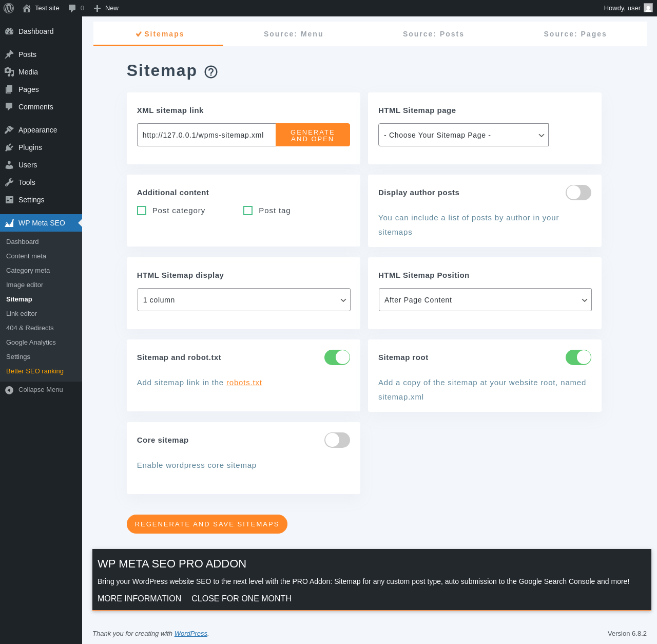This screenshot has height=644, width=657.
Task: Open Content meta submenu item
Action: tap(26, 256)
